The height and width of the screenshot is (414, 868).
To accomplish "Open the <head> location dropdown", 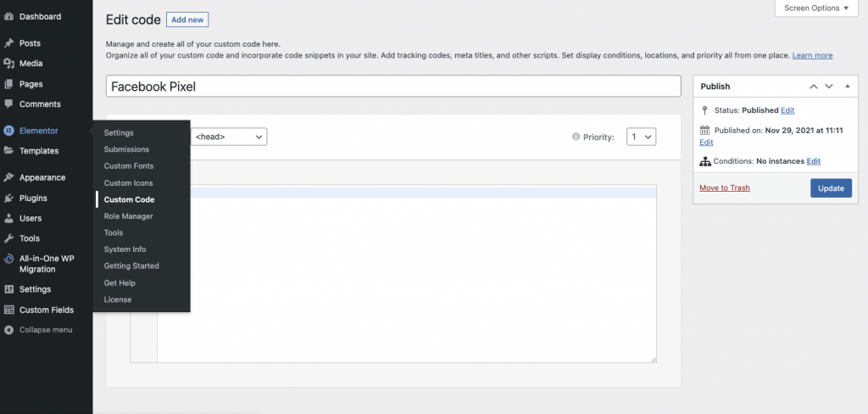I will (x=229, y=137).
